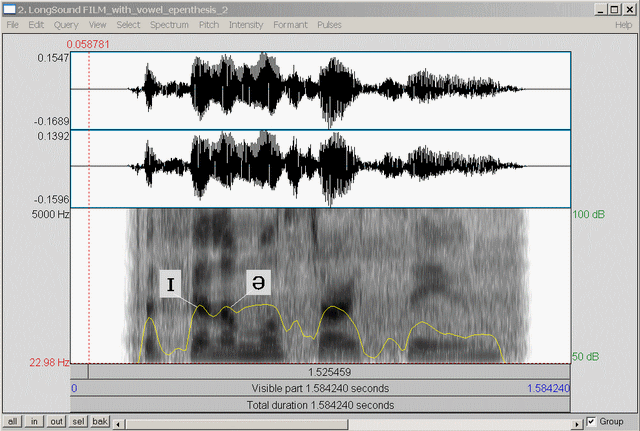Click the horizontal scrollbar right arrow
The image size is (640, 431).
(575, 421)
